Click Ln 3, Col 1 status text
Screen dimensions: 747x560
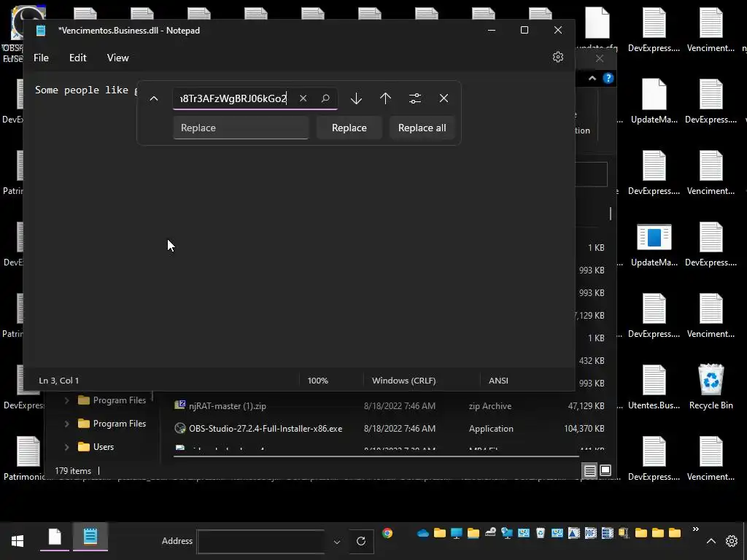[x=58, y=381]
